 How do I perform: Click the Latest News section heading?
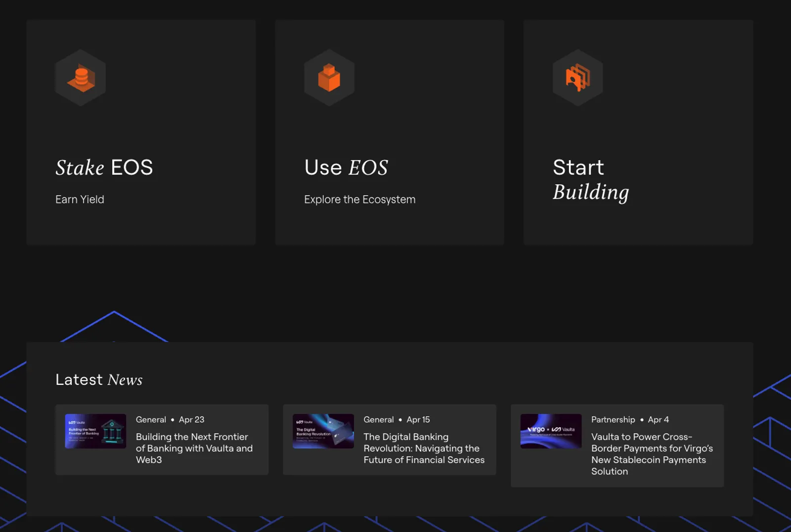(99, 379)
